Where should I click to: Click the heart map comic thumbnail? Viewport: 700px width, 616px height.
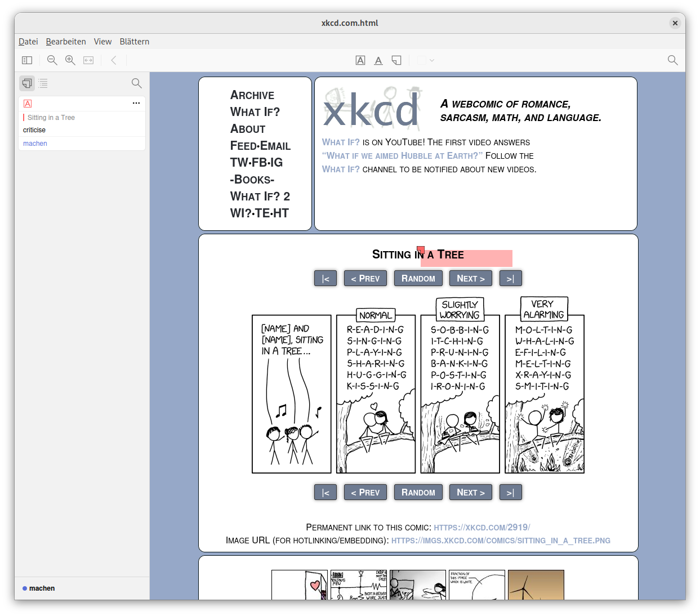pos(300,584)
